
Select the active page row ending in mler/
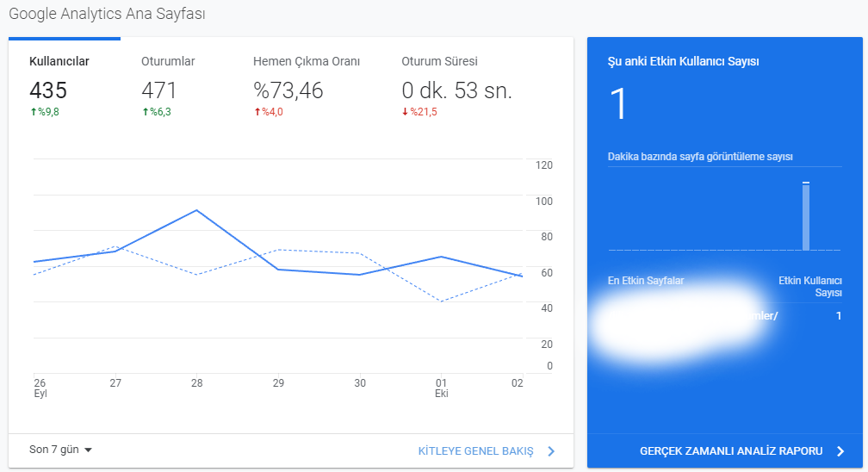(725, 316)
